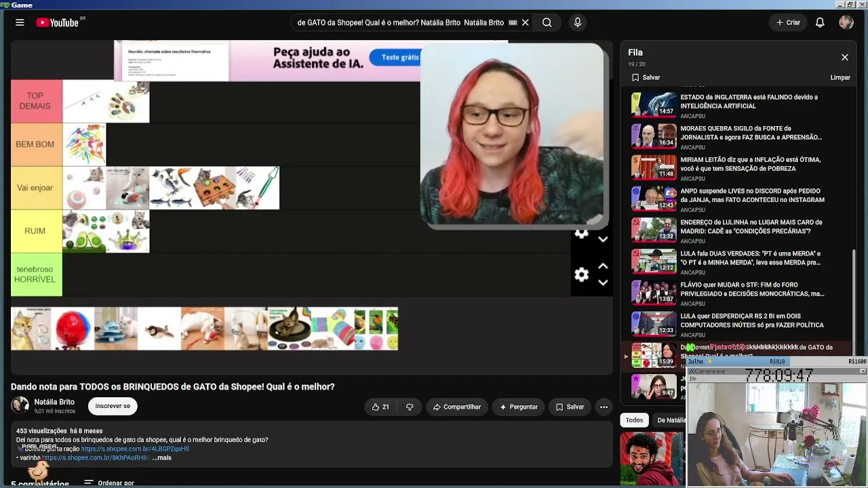Click the video title 'Dando nota para TODOS os BRINQUEDOS'
The height and width of the screenshot is (488, 868).
173,386
